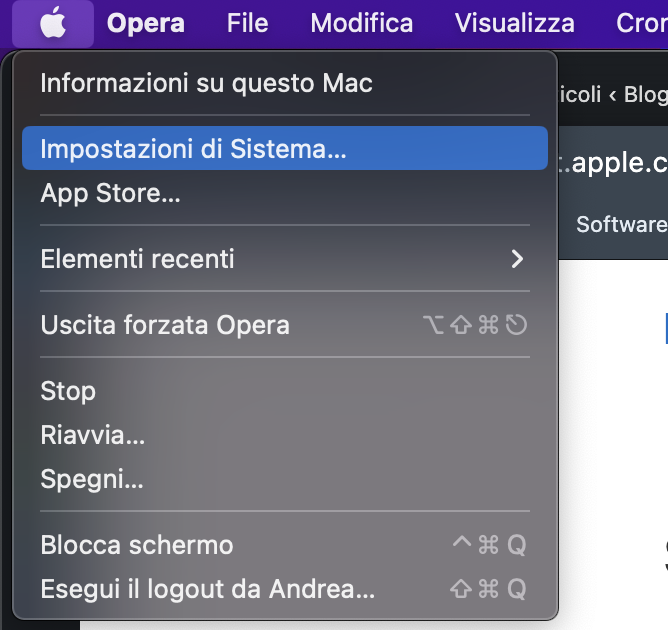
Task: Open the Visualizza menu
Action: point(515,23)
